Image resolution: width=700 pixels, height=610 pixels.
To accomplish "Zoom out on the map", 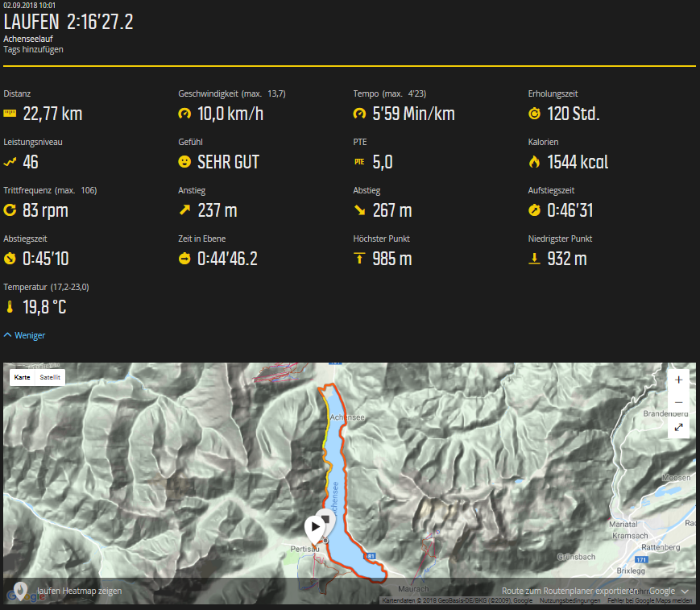I will point(678,402).
